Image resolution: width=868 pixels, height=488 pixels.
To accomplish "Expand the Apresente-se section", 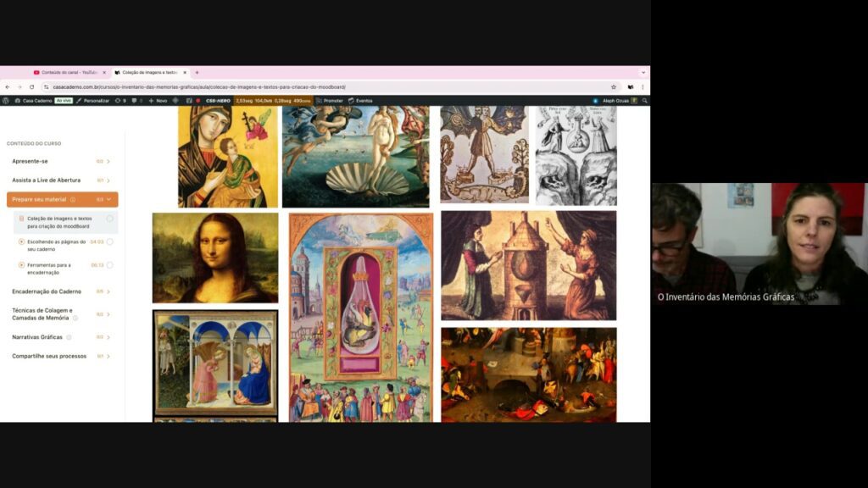I will [x=108, y=161].
